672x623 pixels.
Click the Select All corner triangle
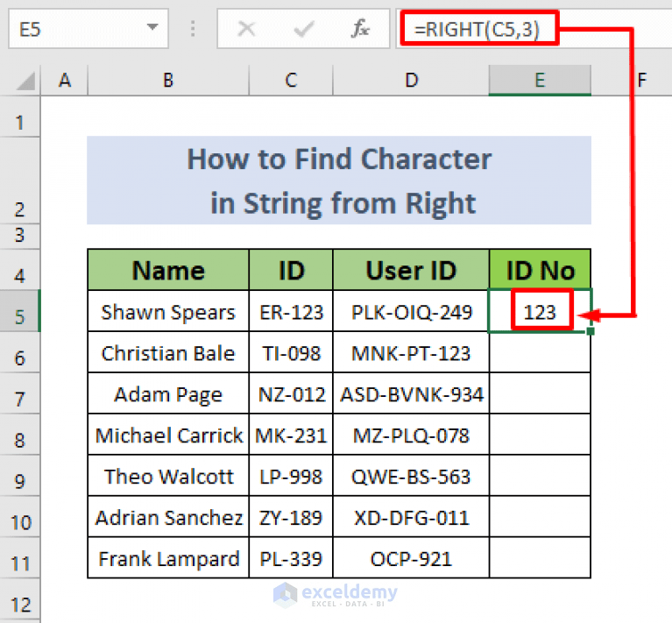pos(25,81)
